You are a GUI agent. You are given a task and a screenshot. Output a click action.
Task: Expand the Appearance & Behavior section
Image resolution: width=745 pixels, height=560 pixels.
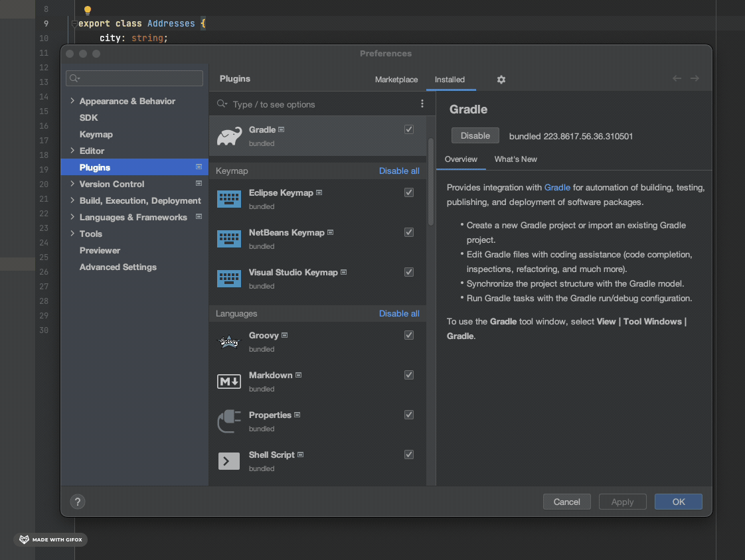(72, 101)
